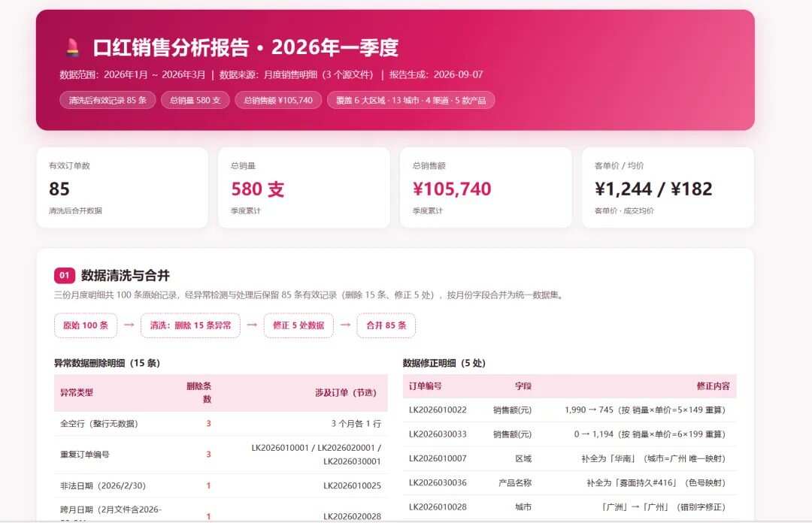The width and height of the screenshot is (812, 523).
Task: Click the ¥105,740 total revenue value
Action: [x=452, y=189]
